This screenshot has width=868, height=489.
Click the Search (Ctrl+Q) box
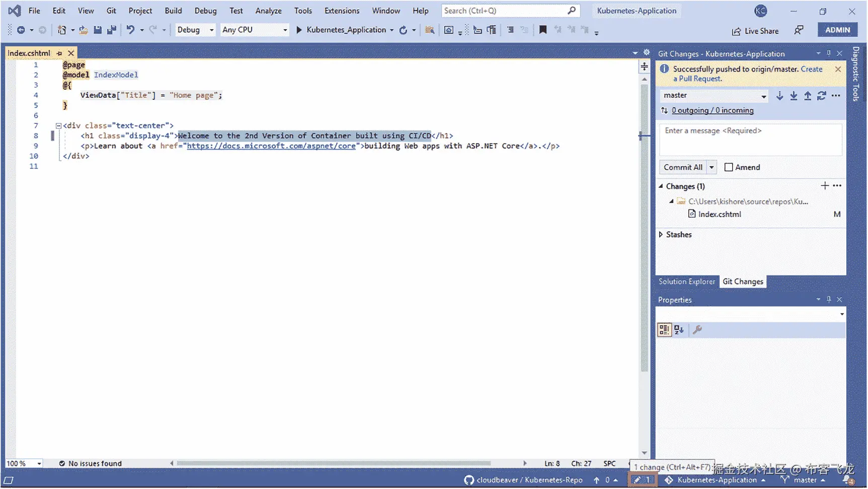point(511,11)
